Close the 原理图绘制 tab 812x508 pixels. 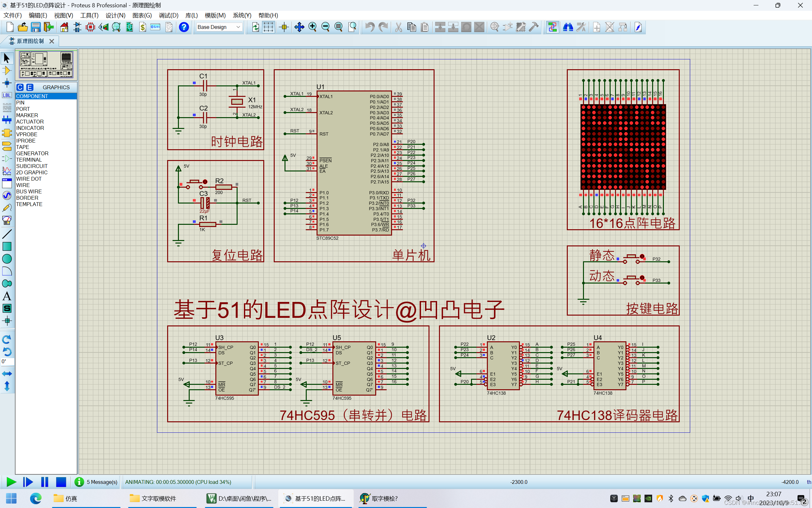[52, 41]
